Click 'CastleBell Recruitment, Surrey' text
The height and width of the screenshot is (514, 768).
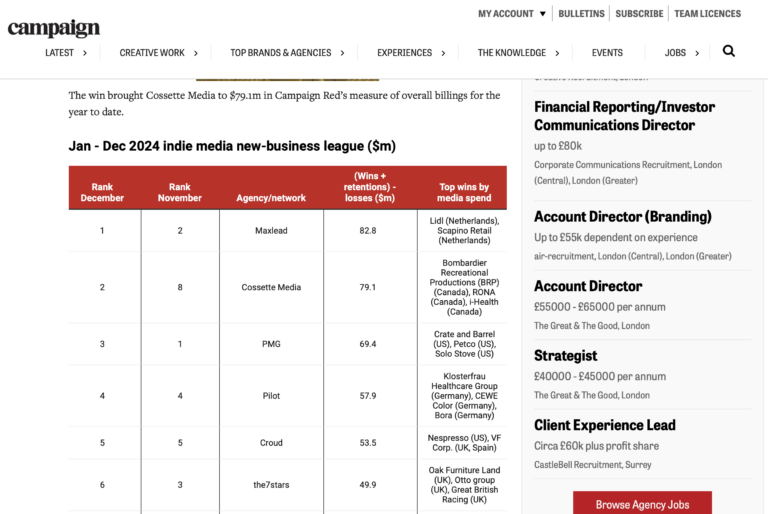point(593,465)
